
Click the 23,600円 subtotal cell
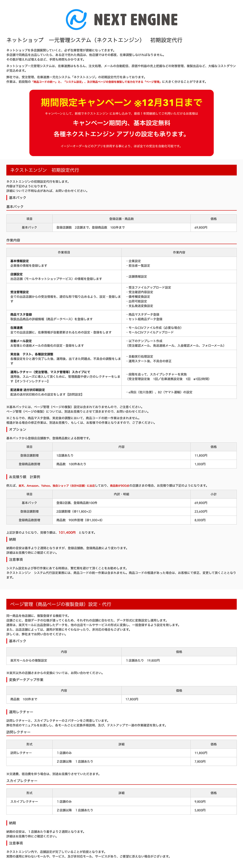coord(214,512)
